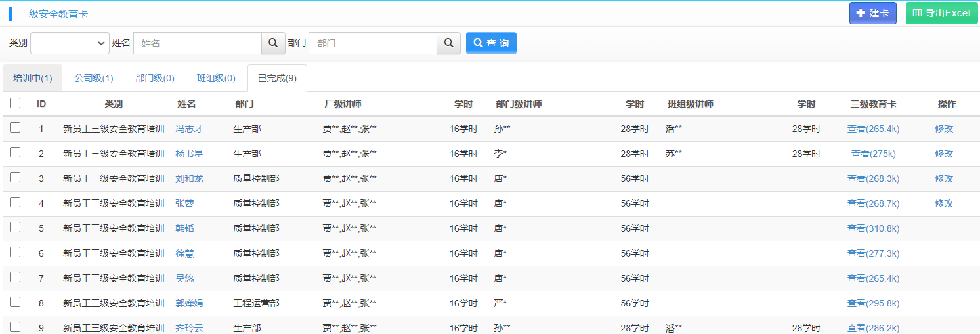980x334 pixels.
Task: Click instructor 李* in 杨书星's row
Action: coord(500,154)
